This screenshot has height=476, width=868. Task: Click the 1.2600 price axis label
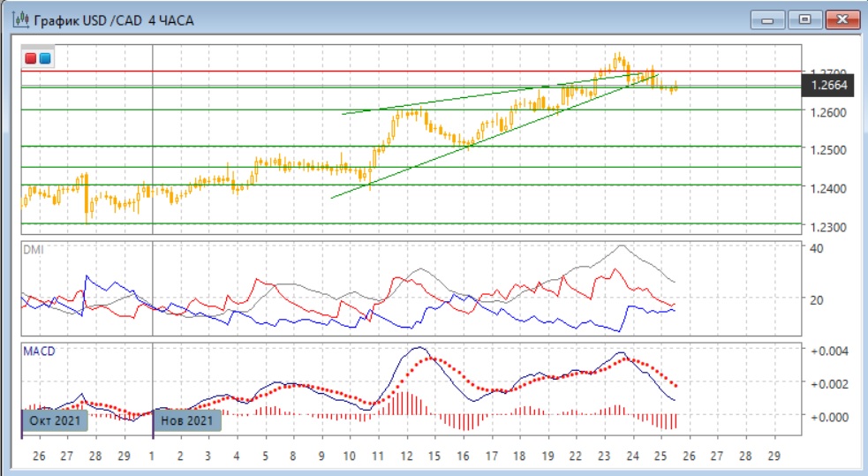[x=827, y=111]
